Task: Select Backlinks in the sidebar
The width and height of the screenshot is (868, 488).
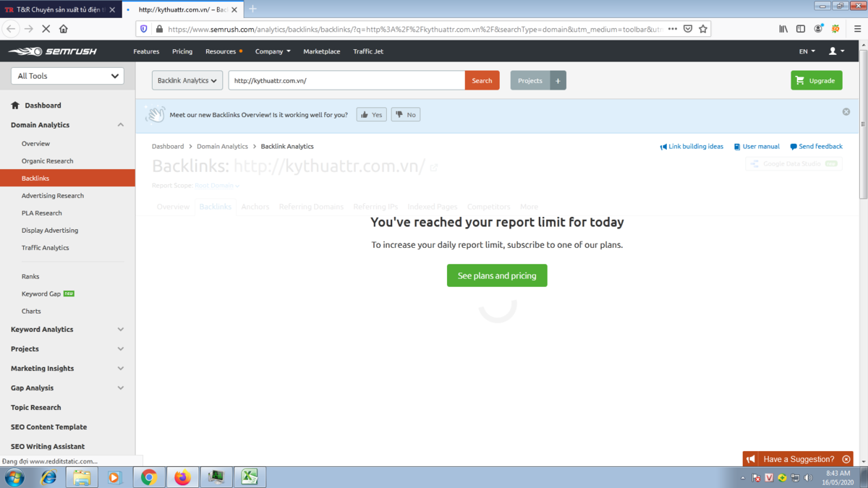Action: click(x=67, y=179)
